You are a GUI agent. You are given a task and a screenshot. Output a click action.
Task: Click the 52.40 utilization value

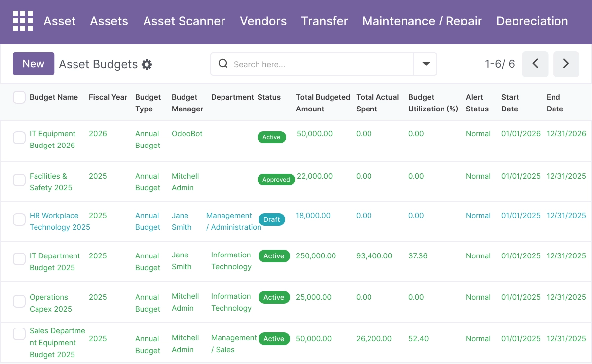[x=418, y=339]
